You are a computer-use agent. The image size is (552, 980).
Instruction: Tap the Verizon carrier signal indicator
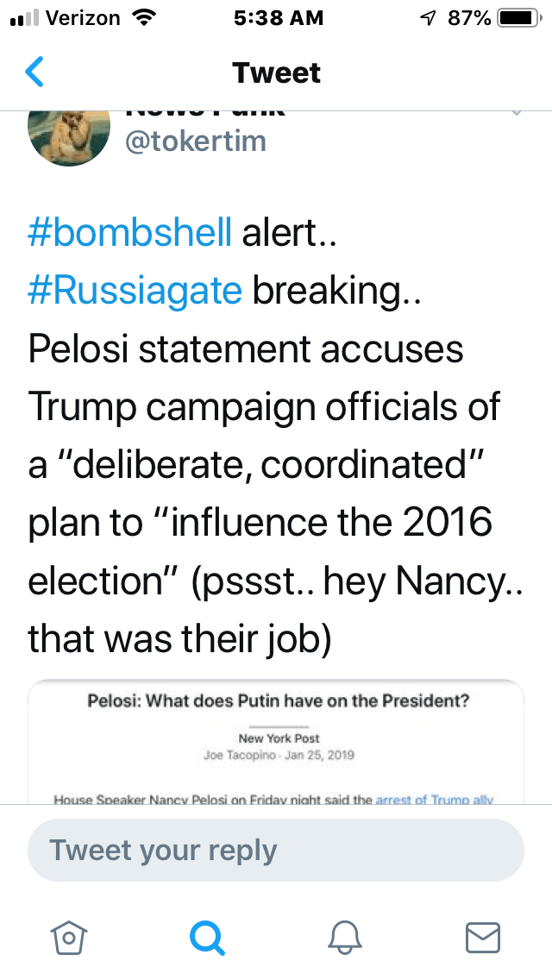(x=65, y=18)
